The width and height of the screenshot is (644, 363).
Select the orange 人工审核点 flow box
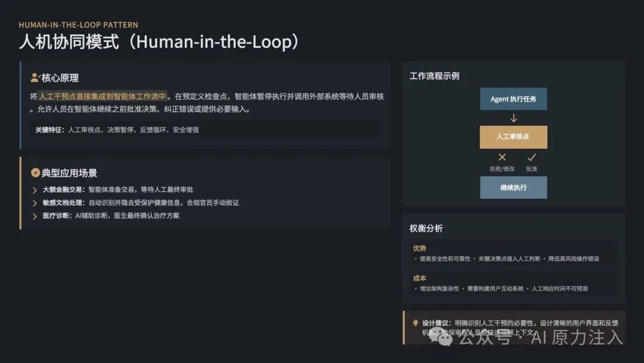(513, 137)
